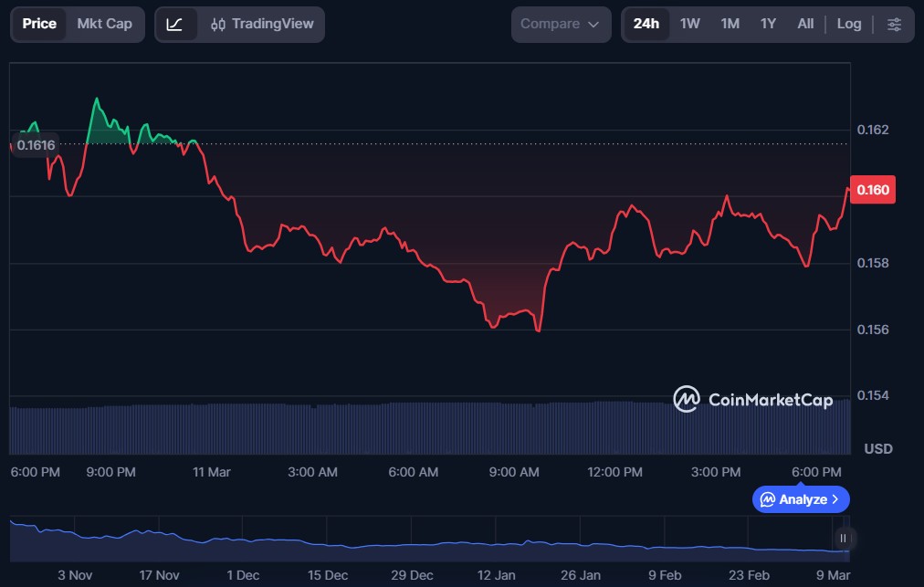Open the Compare dropdown
The height and width of the screenshot is (587, 924).
(x=561, y=25)
